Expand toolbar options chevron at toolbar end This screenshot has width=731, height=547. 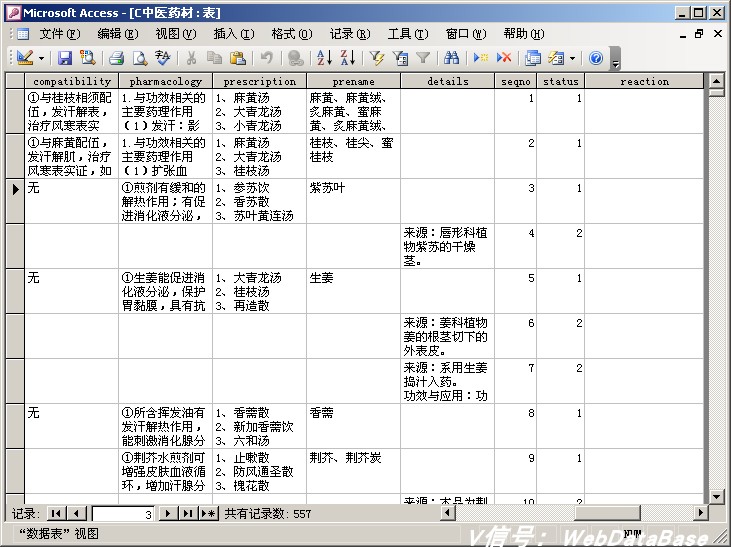pos(615,60)
